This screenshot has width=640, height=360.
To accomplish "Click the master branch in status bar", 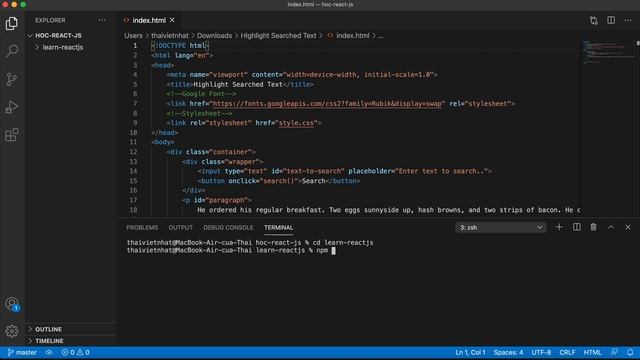I will [x=22, y=353].
